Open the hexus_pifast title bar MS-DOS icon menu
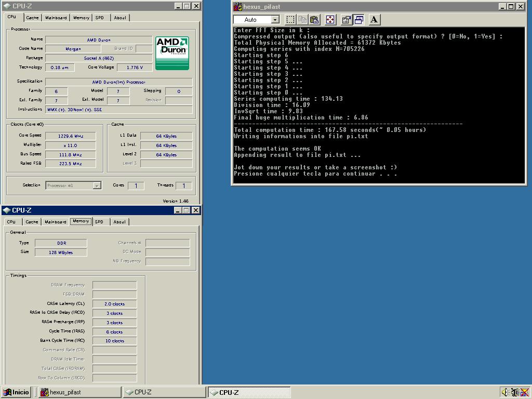Screen dimensions: 532x399 pyautogui.click(x=238, y=6)
